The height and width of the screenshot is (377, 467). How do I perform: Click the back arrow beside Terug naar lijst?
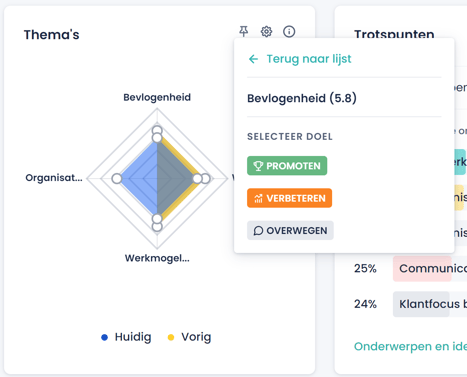[253, 59]
